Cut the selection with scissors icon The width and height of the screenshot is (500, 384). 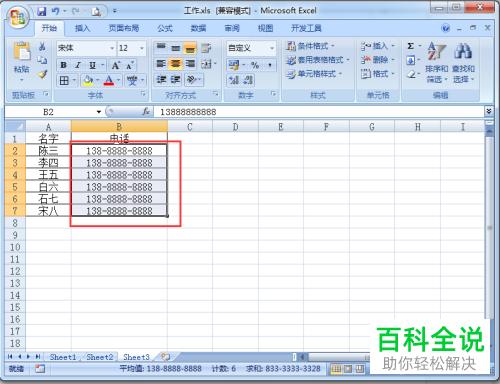point(42,46)
